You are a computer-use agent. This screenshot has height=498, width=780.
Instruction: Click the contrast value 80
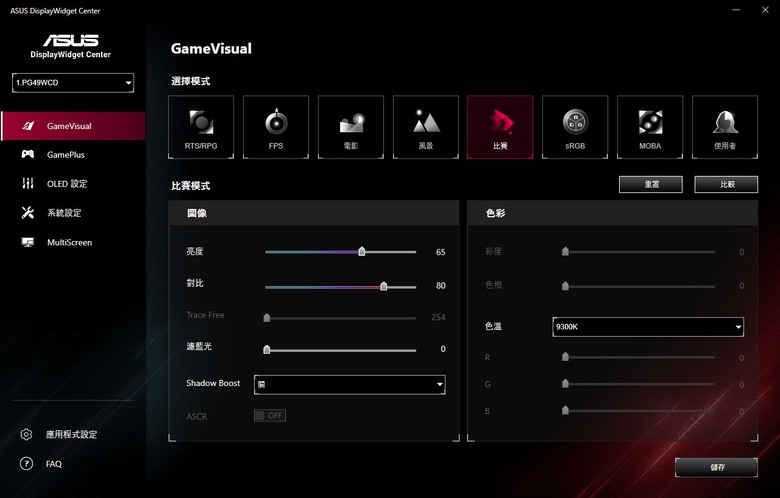coord(440,286)
